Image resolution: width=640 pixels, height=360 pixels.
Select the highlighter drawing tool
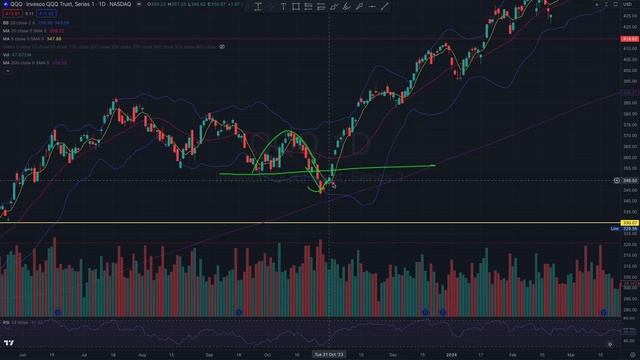pos(359,7)
